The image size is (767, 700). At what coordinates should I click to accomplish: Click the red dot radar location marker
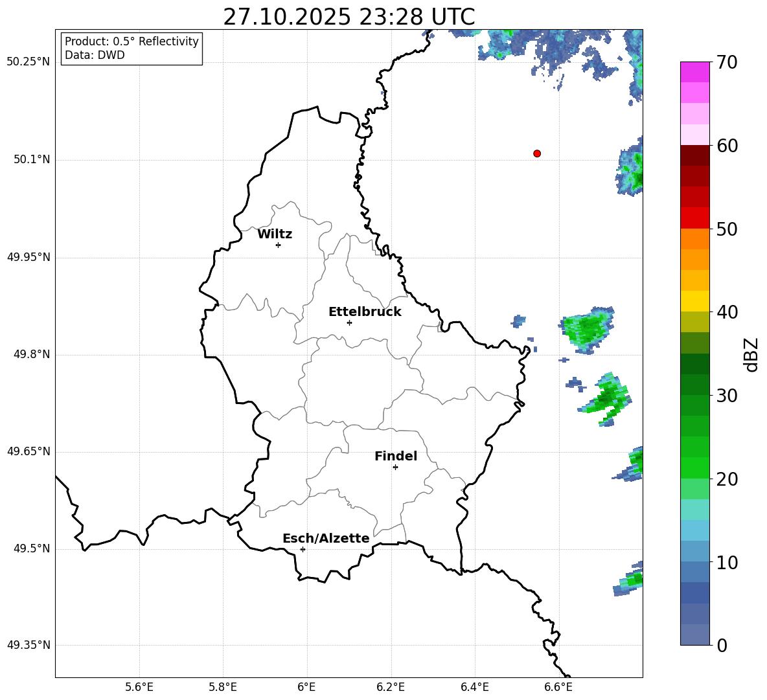pos(537,153)
